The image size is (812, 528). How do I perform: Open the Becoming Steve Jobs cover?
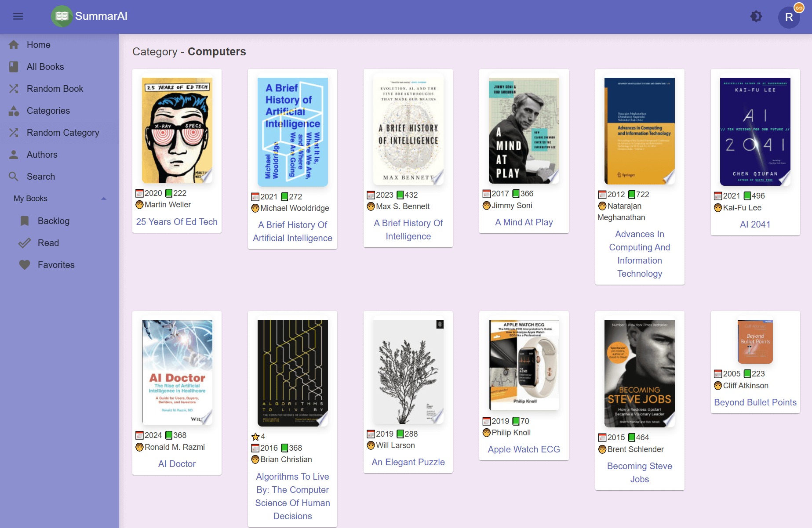[x=640, y=374]
